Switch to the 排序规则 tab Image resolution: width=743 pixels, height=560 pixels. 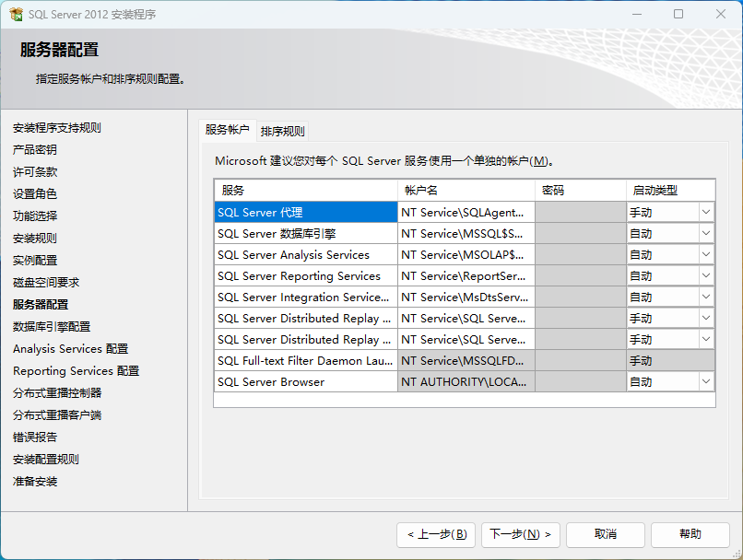pos(282,131)
